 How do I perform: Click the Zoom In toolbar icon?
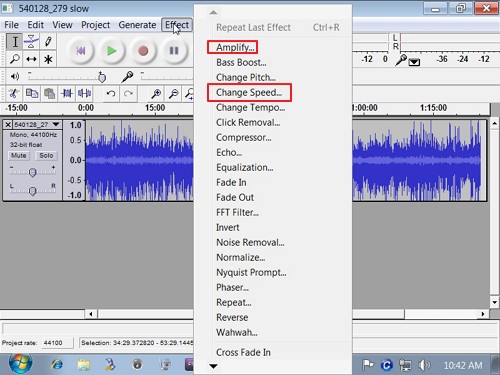click(156, 94)
